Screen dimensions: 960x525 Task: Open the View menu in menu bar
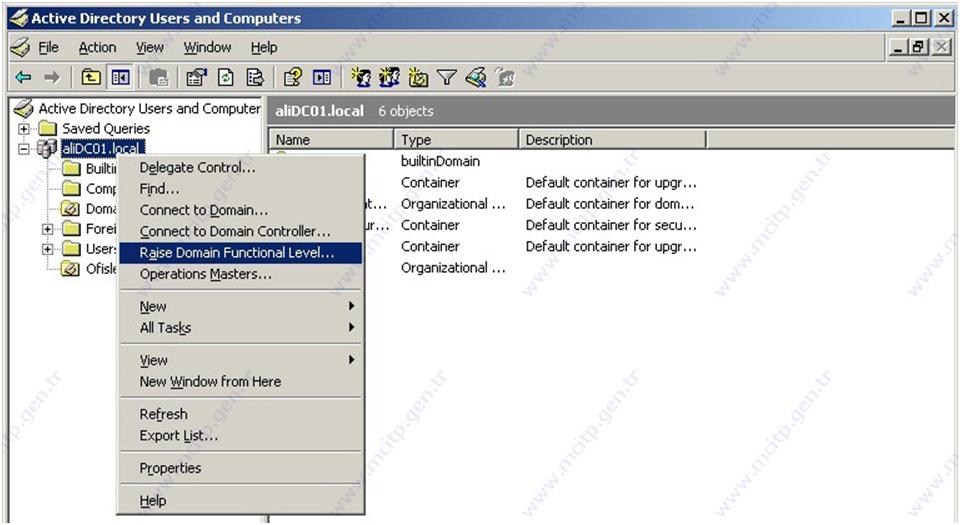[x=149, y=47]
